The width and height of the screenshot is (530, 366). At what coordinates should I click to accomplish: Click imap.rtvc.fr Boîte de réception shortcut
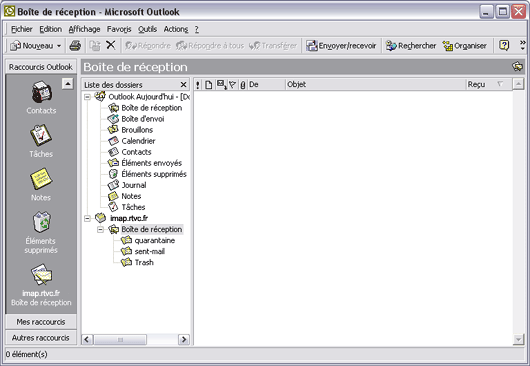coord(41,285)
